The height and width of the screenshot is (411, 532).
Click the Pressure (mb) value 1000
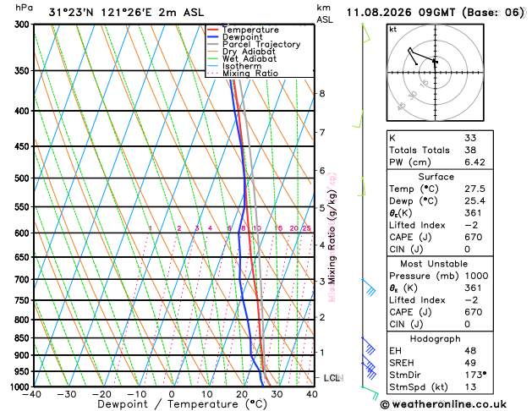point(476,276)
